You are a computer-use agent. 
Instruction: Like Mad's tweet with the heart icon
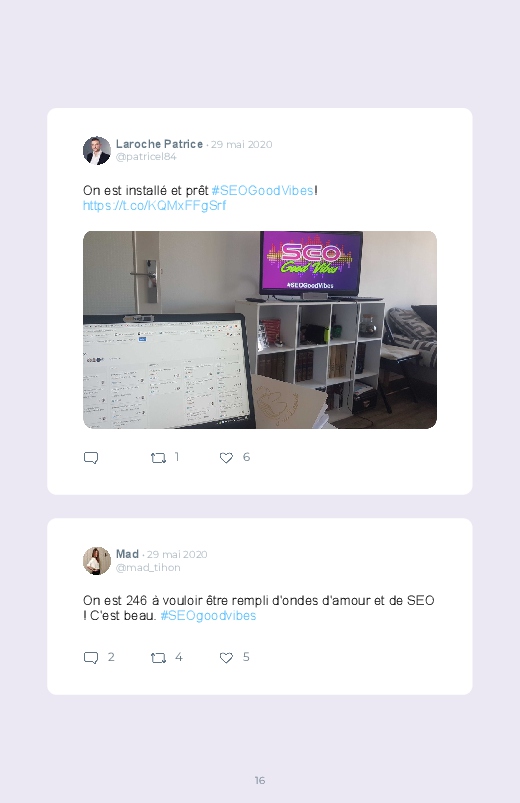(226, 658)
